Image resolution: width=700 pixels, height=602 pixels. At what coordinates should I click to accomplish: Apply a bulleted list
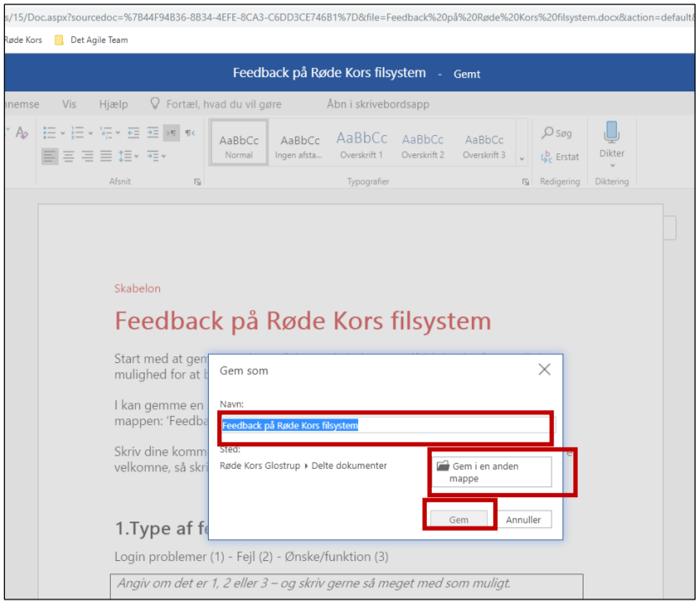(49, 132)
